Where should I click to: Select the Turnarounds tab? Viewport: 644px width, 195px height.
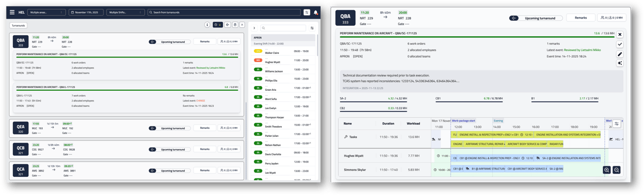tap(18, 25)
